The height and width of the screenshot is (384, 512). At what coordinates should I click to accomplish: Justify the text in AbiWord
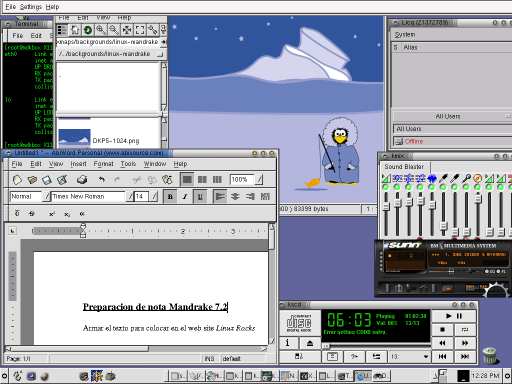265,197
